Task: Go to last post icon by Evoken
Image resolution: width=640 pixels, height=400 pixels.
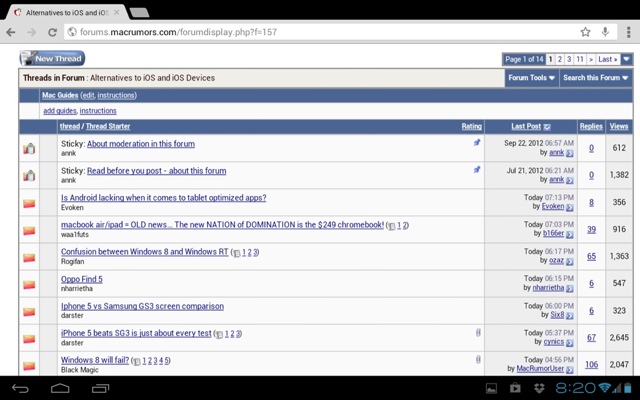Action: click(570, 207)
